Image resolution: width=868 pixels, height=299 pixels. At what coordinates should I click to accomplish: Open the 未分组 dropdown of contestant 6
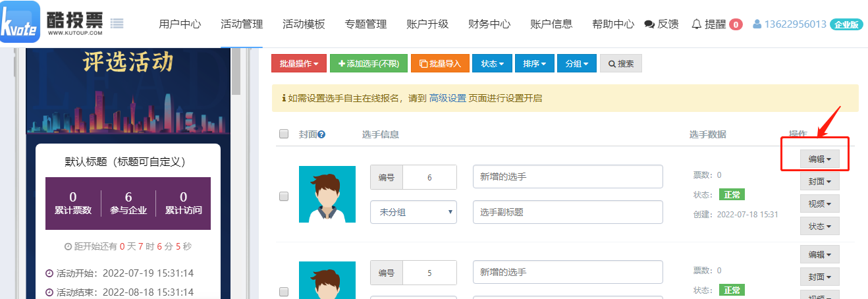pyautogui.click(x=414, y=212)
